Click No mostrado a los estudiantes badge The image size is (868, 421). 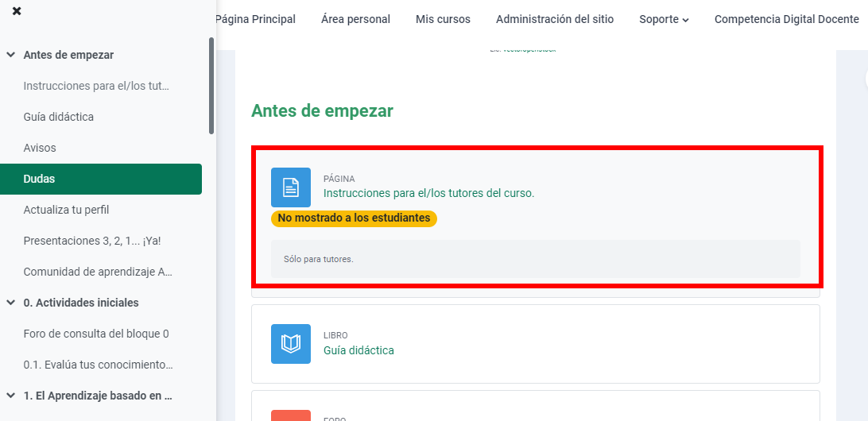click(354, 218)
